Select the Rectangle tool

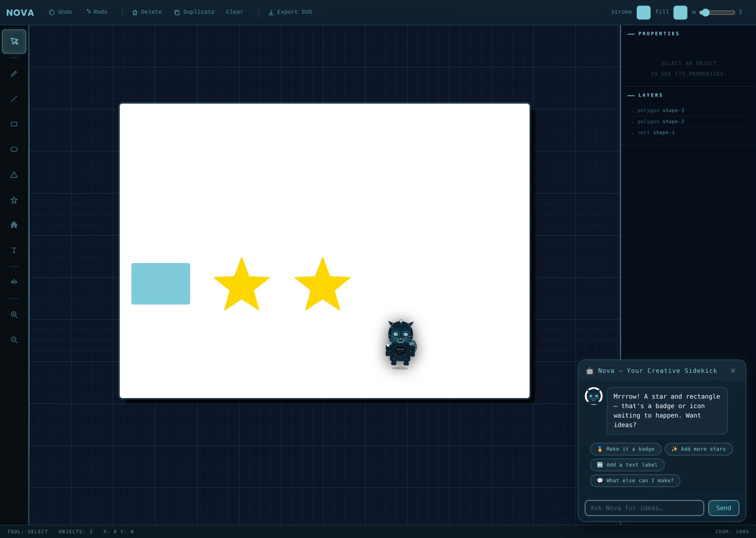pos(14,124)
